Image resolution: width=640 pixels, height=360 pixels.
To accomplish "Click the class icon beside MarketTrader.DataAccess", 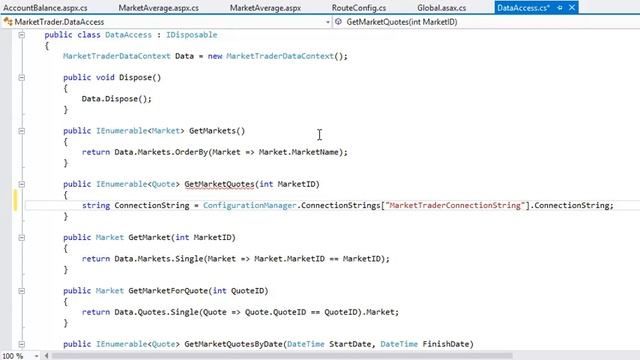I will click(x=8, y=22).
